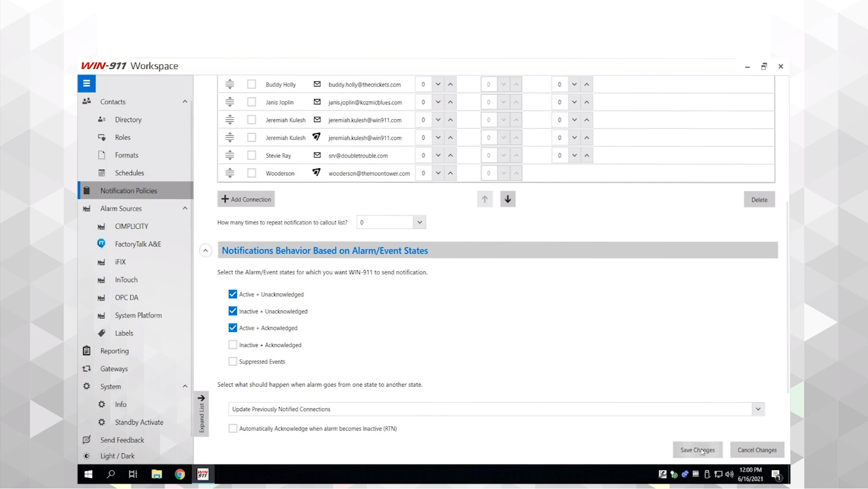868x489 pixels.
Task: Click the Save Changes button
Action: tap(697, 450)
